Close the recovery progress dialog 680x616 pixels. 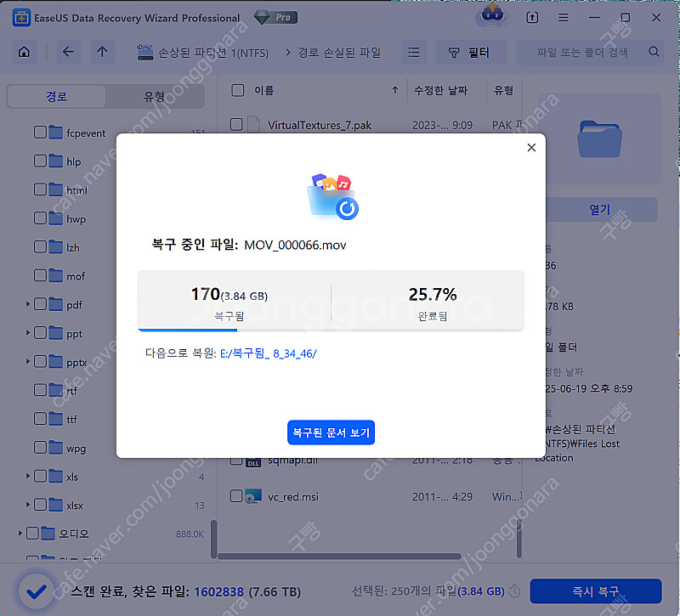(x=532, y=148)
